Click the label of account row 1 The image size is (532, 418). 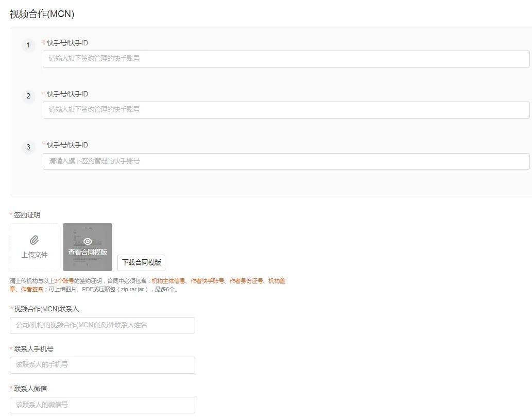point(67,43)
